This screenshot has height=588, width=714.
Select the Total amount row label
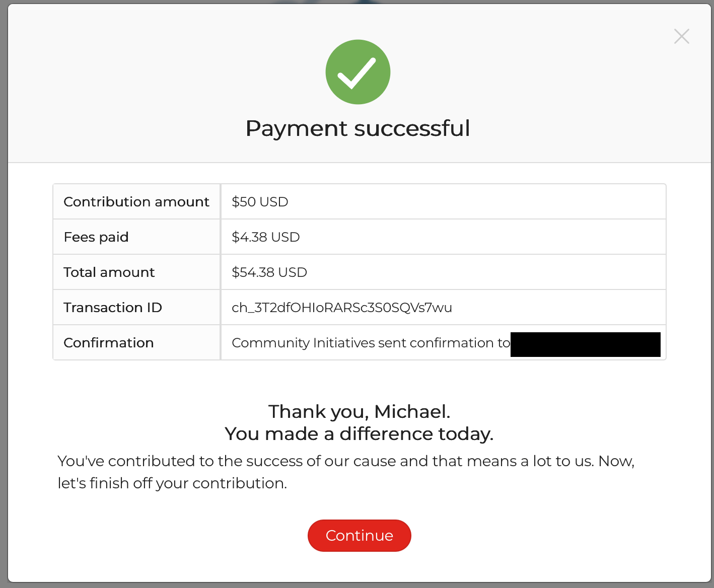109,272
